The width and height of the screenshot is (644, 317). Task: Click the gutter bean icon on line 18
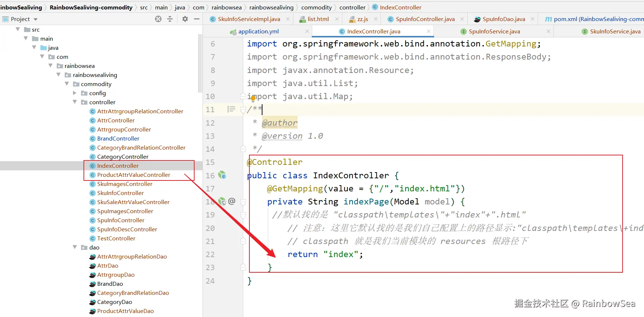[x=222, y=201]
